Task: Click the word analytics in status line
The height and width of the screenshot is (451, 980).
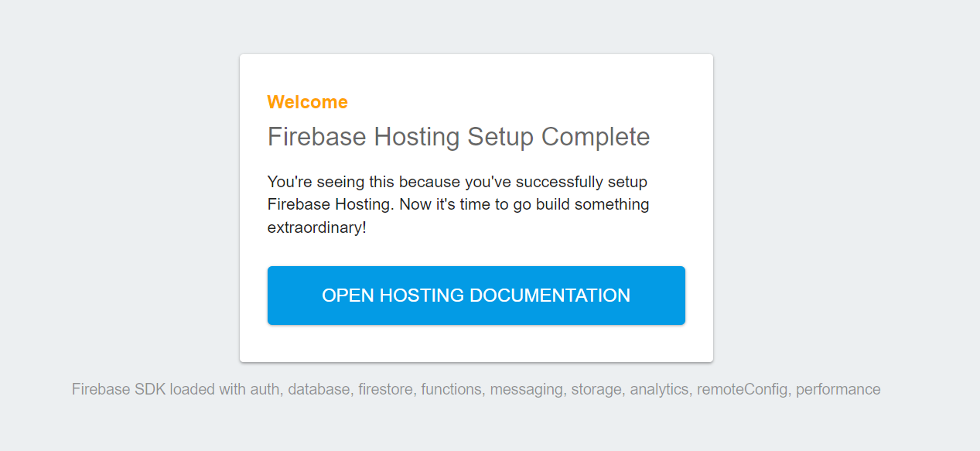Action: pos(660,389)
